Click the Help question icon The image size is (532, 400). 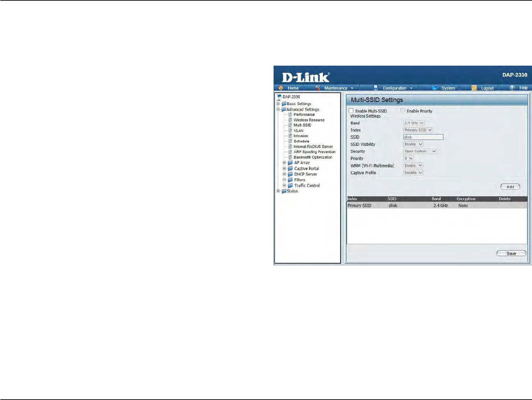(x=512, y=88)
